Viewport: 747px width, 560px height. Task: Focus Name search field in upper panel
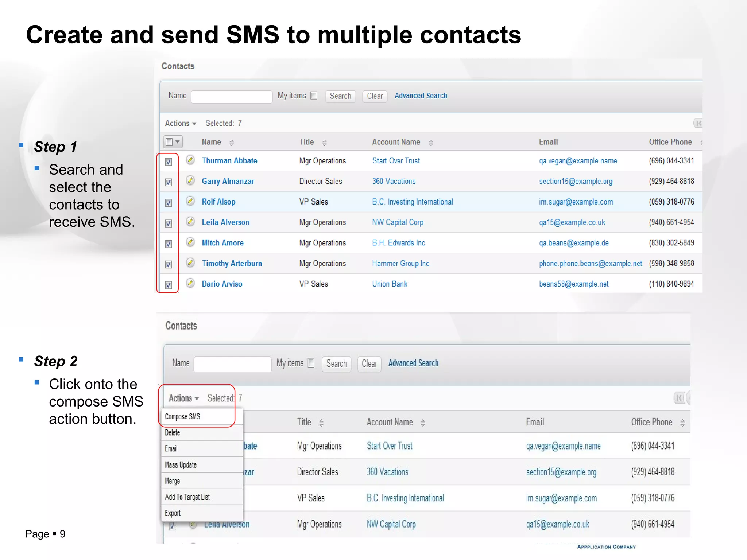pyautogui.click(x=232, y=97)
